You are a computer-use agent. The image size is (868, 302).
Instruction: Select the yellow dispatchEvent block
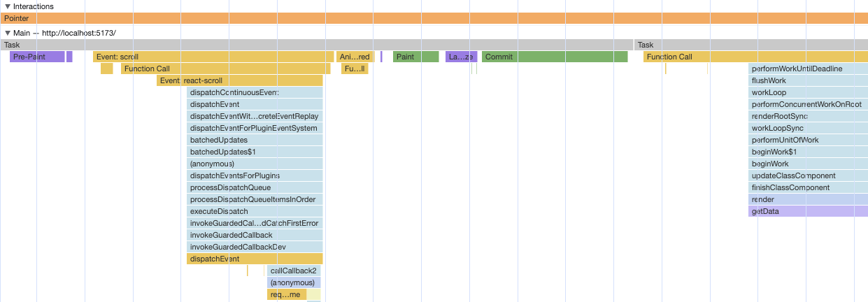coord(255,259)
